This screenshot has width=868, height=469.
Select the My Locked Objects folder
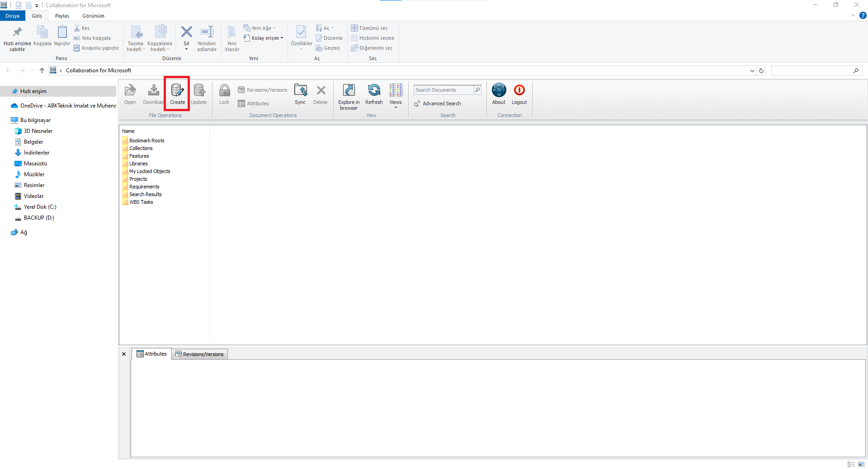(150, 171)
